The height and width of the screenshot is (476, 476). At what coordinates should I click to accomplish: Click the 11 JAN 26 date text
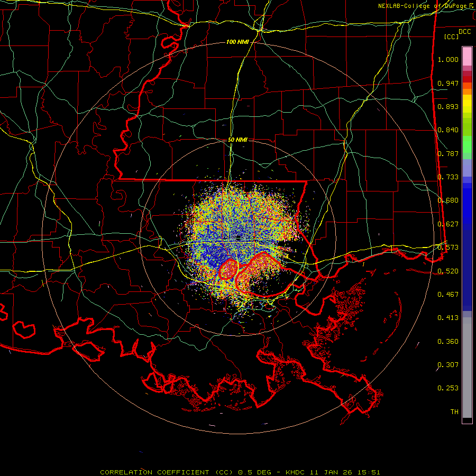tap(331, 472)
